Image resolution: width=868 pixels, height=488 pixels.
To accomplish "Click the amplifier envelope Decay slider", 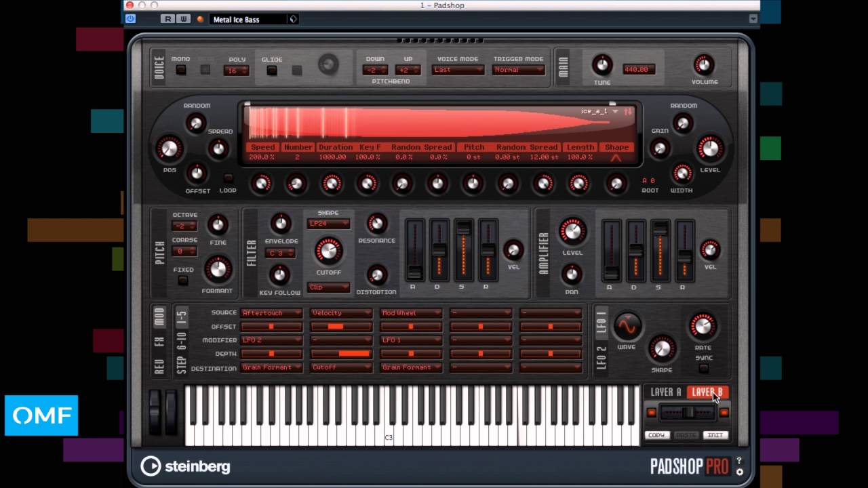I will 635,249.
